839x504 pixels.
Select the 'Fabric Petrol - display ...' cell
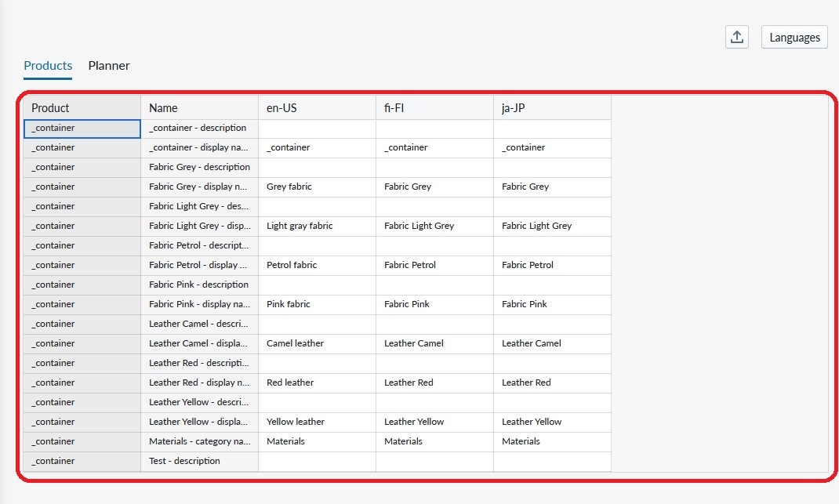(x=200, y=266)
